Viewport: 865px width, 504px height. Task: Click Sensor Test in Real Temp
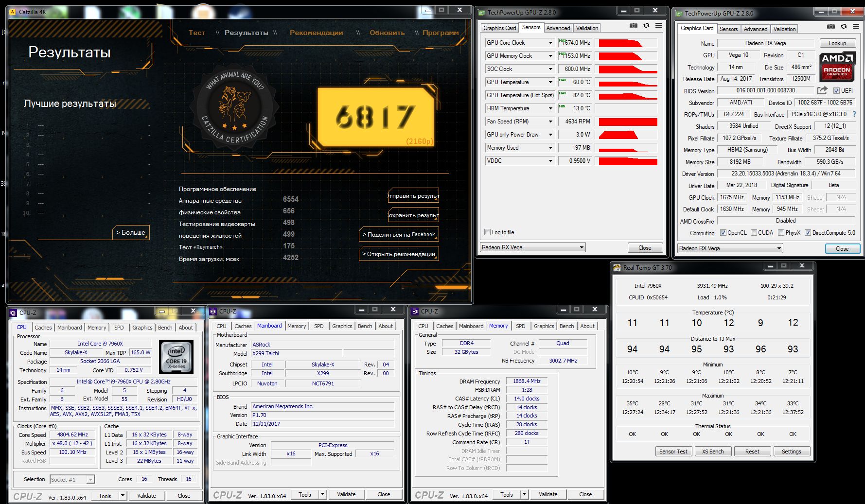(x=673, y=452)
